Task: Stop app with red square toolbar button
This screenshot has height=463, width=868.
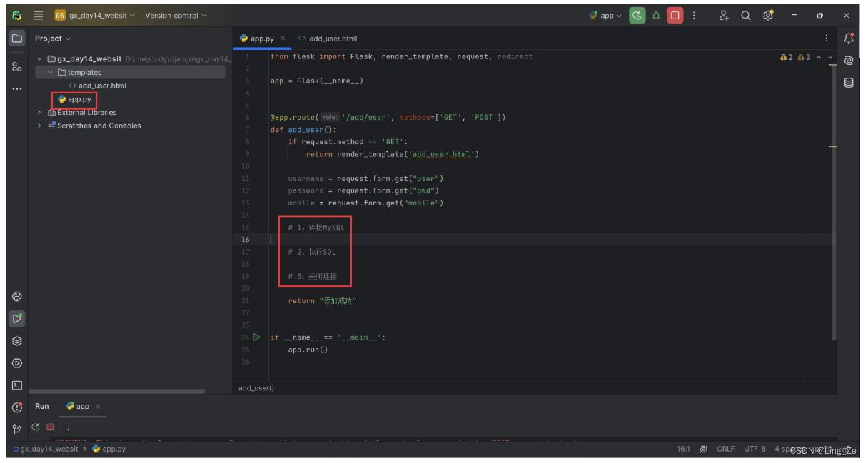Action: (x=675, y=15)
